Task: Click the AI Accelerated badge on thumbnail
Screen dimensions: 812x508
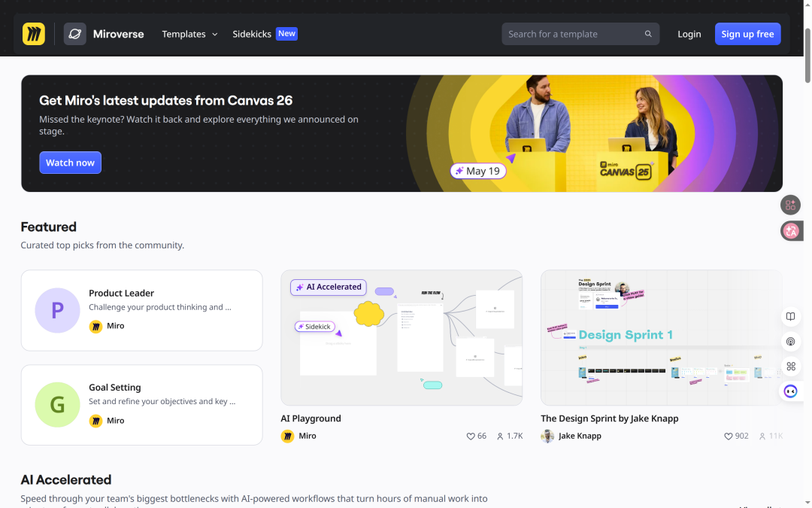Action: click(329, 287)
